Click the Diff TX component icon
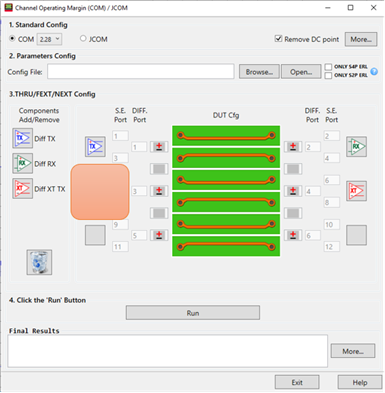The height and width of the screenshot is (393, 385). [23, 138]
